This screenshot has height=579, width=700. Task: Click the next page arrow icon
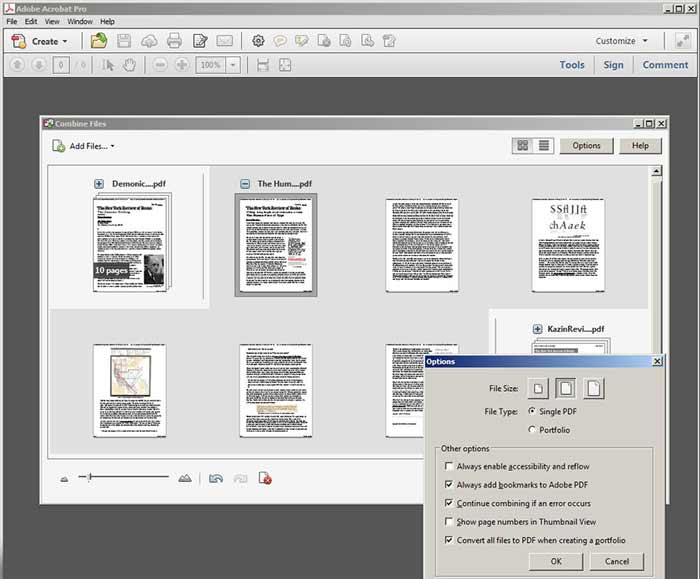click(39, 65)
